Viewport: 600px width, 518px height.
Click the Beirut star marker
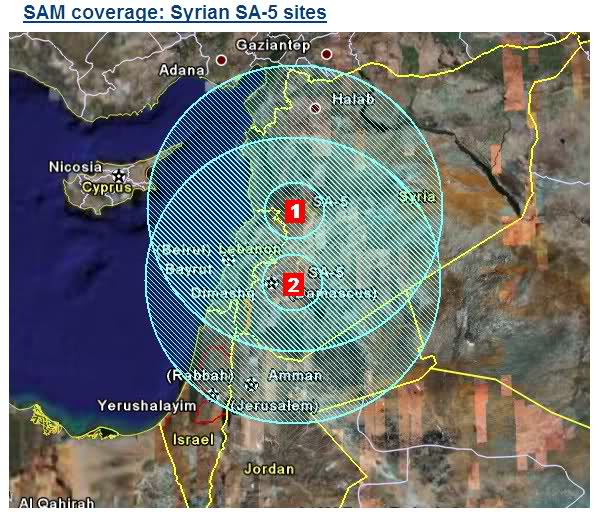pyautogui.click(x=229, y=259)
